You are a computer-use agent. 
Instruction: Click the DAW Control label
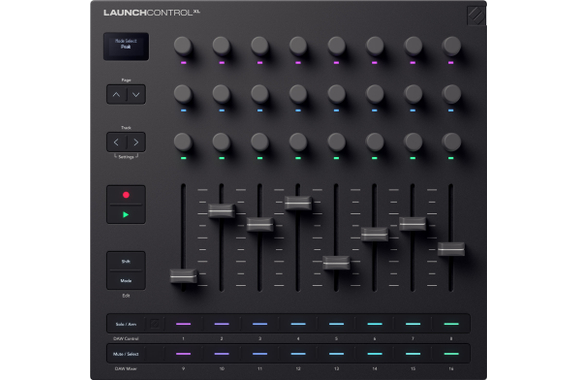[126, 338]
